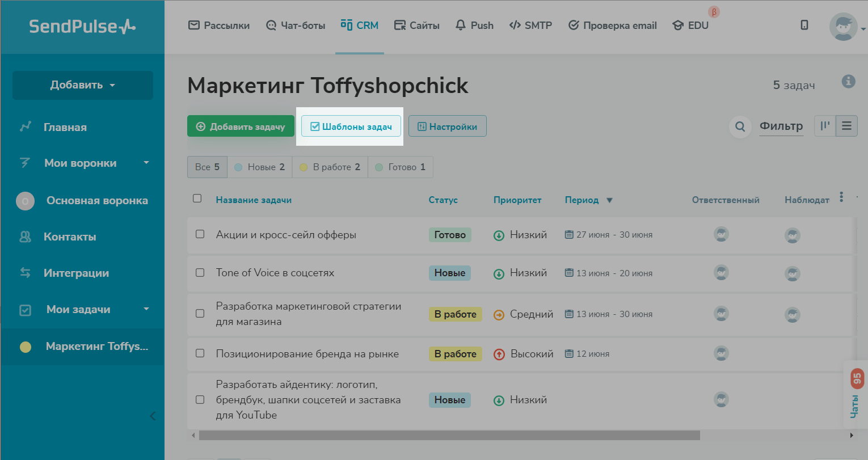This screenshot has height=460, width=868.
Task: Click the search magnifier icon
Action: pos(740,126)
